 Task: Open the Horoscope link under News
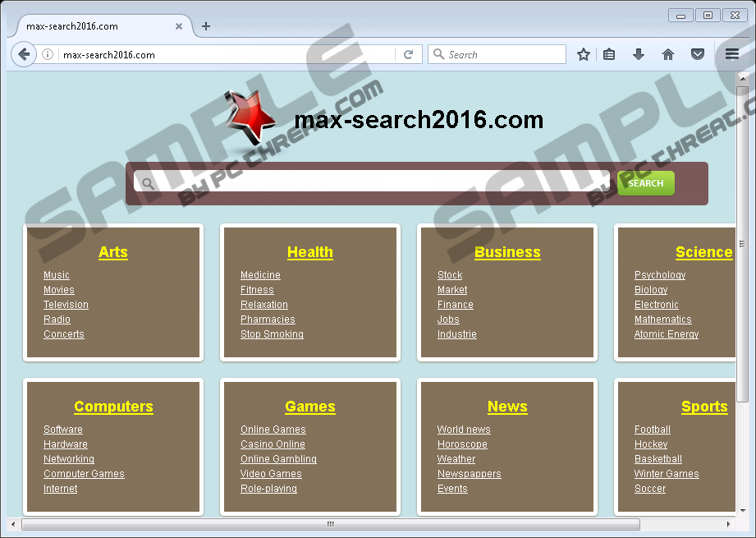click(462, 444)
